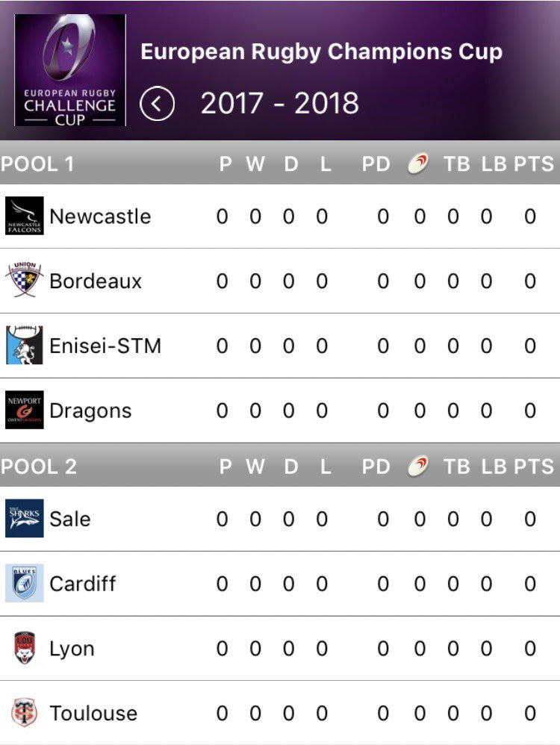Open the Sale Sharks team logo
This screenshot has width=560, height=745.
[25, 519]
